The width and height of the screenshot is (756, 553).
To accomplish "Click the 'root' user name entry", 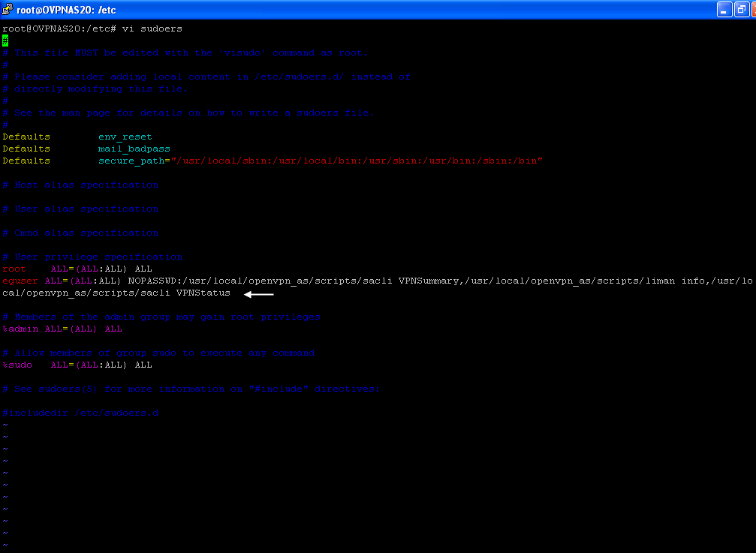I will tap(14, 269).
